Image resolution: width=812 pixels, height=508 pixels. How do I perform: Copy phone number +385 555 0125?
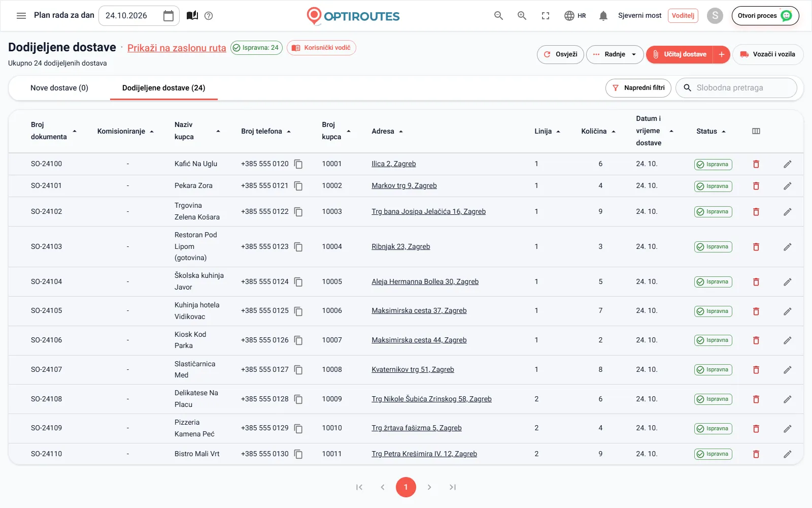pos(298,311)
